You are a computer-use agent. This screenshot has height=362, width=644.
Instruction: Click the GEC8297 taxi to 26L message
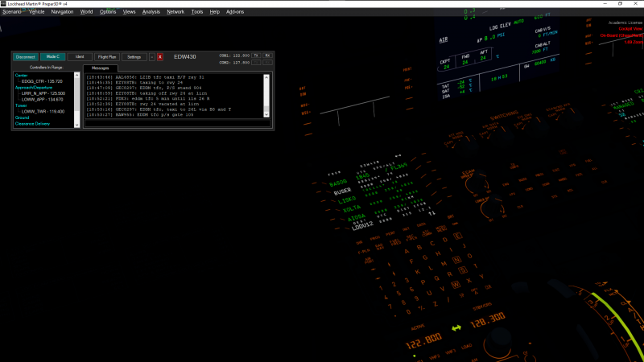click(x=159, y=109)
